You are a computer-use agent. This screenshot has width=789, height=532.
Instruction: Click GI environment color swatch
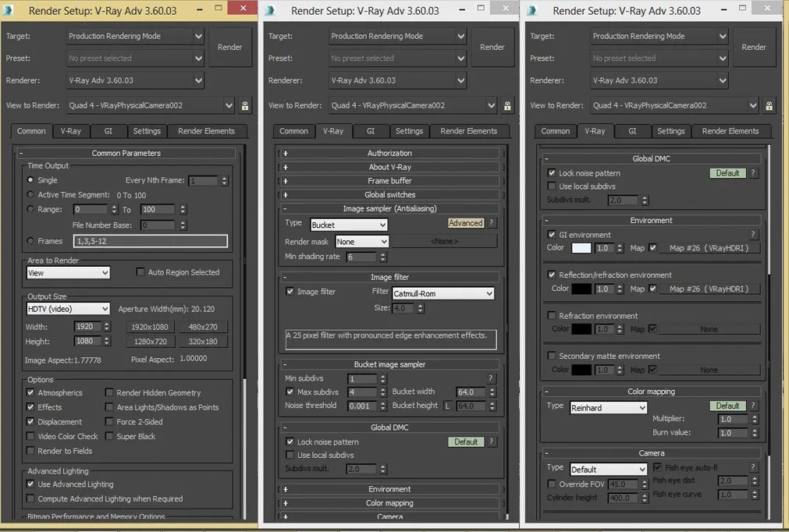581,248
